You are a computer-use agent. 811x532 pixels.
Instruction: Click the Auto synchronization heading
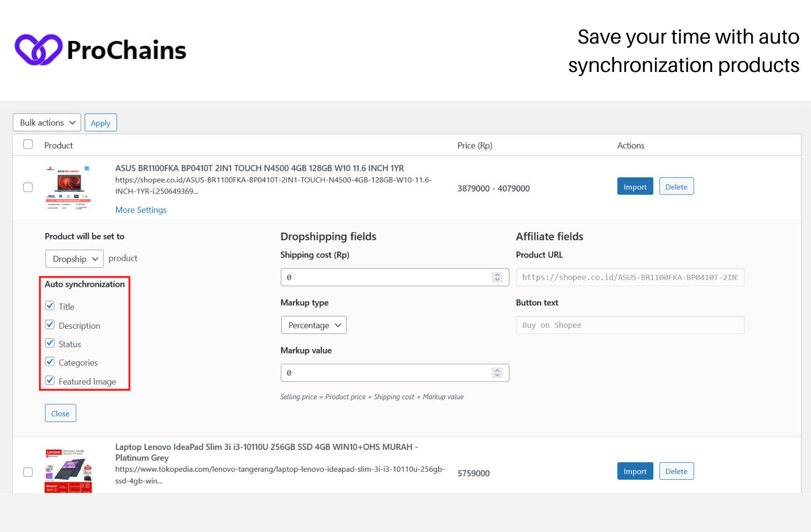pos(85,284)
